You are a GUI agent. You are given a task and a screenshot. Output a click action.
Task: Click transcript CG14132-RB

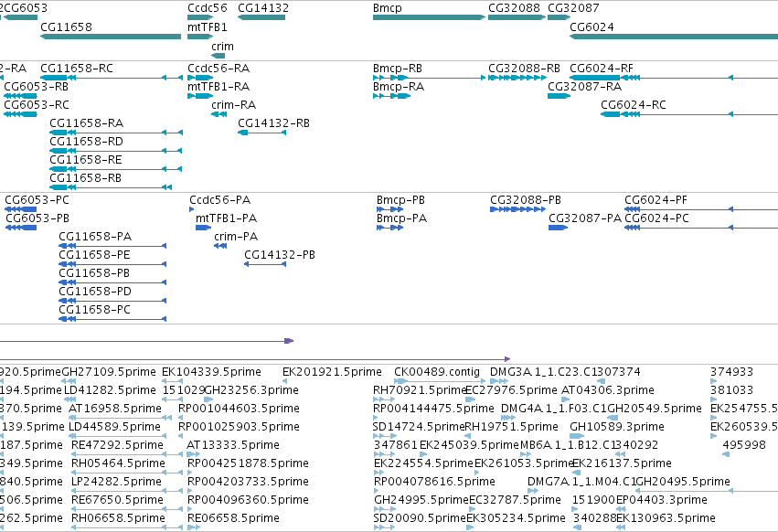coord(274,123)
